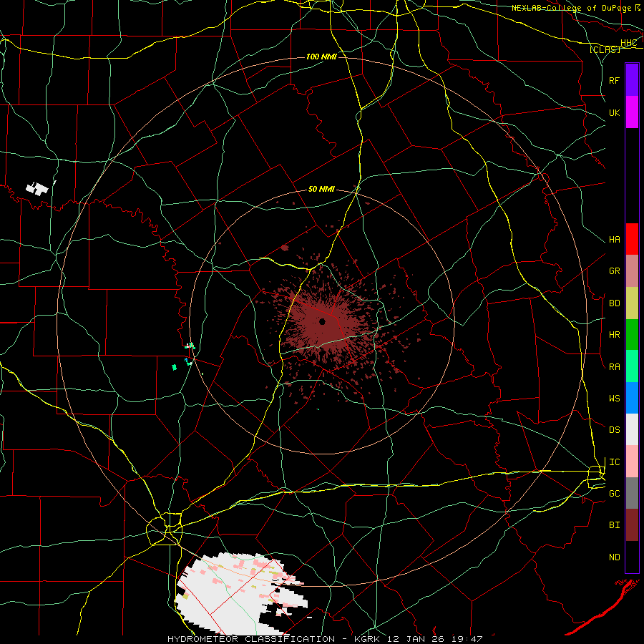Click the BD legend label
Screen dimensions: 644x644
615,303
